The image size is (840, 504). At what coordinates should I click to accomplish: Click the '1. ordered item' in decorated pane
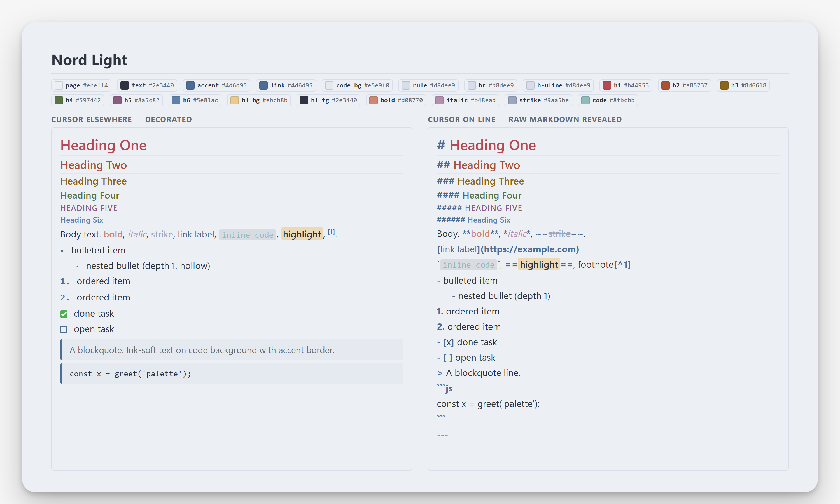(x=95, y=281)
